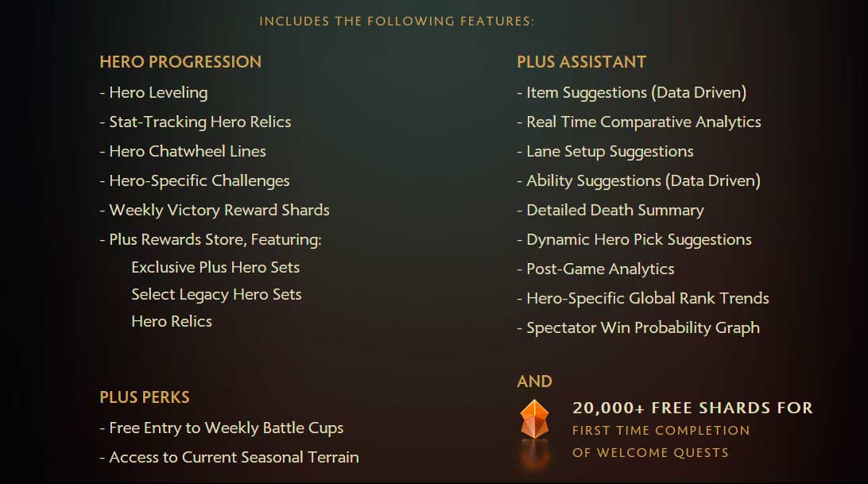Click the Hero Progression heading
868x484 pixels.
180,62
